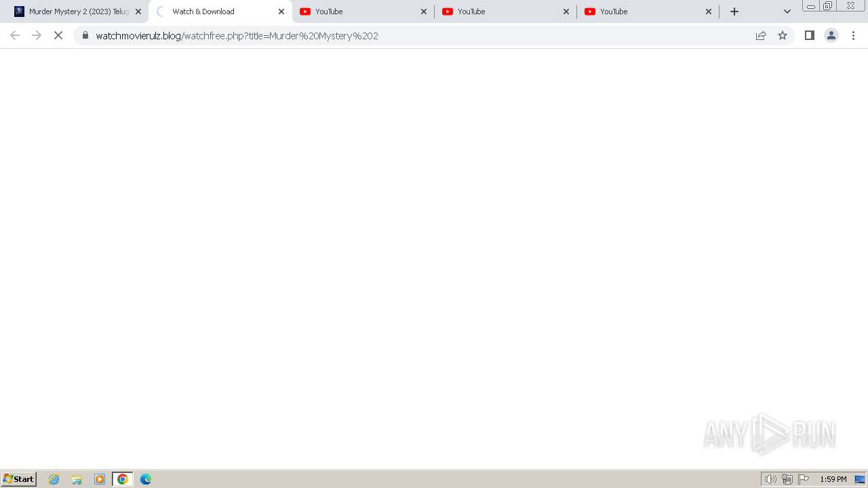Screen dimensions: 868x488
Task: Show desktop via taskbar corner button
Action: click(x=860, y=479)
